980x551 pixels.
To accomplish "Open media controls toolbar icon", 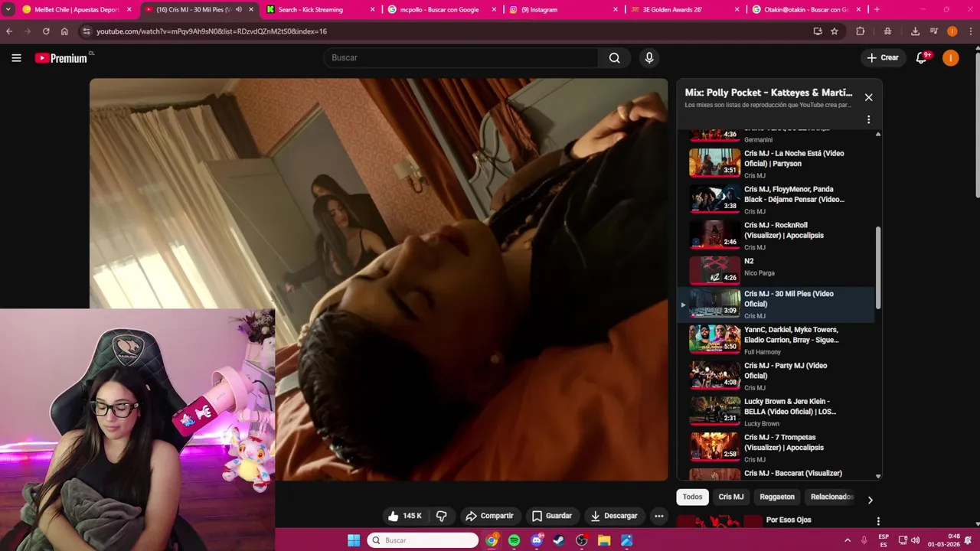I will coord(933,31).
